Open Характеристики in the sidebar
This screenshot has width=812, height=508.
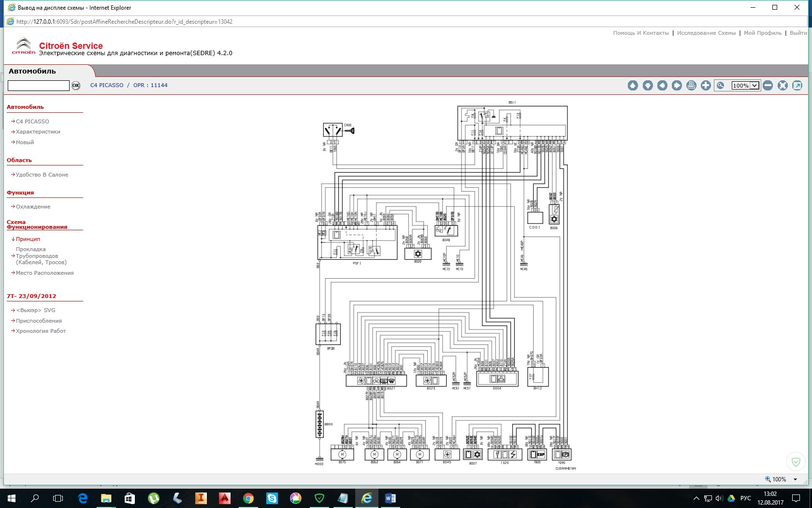(x=38, y=132)
